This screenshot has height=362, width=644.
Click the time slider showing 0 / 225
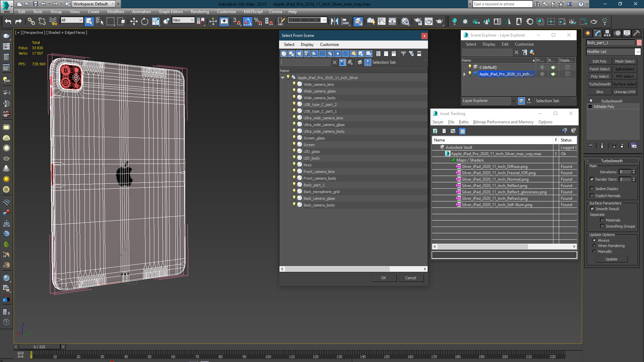coord(40,347)
